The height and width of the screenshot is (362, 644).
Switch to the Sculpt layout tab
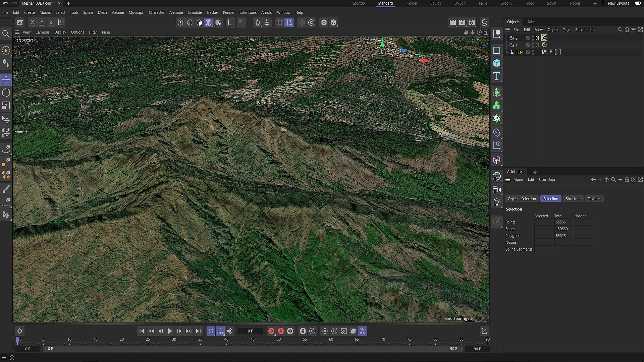pyautogui.click(x=436, y=3)
